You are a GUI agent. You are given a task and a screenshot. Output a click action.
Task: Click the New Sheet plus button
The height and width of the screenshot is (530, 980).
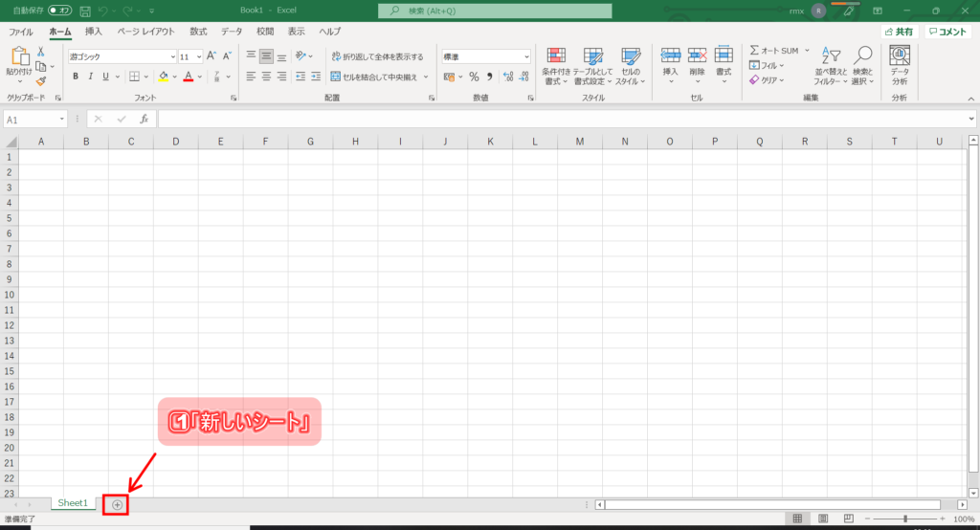tap(117, 504)
